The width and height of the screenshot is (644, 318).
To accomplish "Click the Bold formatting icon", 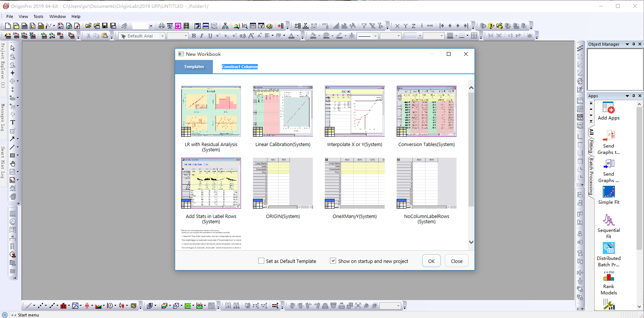I will pos(193,36).
